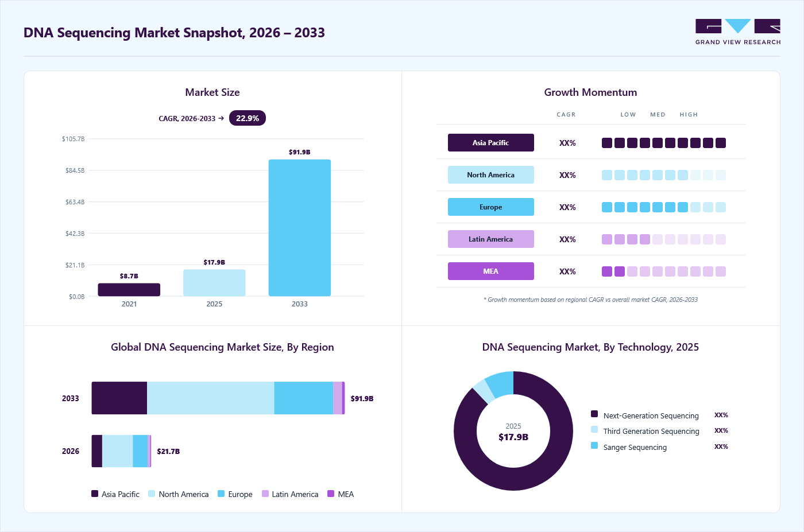
Task: Click the MEA region label
Action: 491,271
